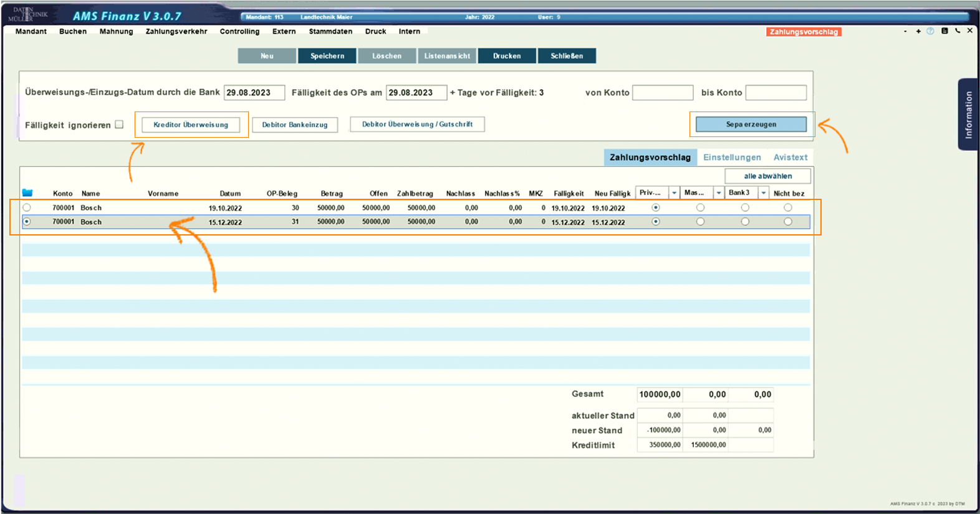
Task: Open the Information side panel tab
Action: (968, 115)
